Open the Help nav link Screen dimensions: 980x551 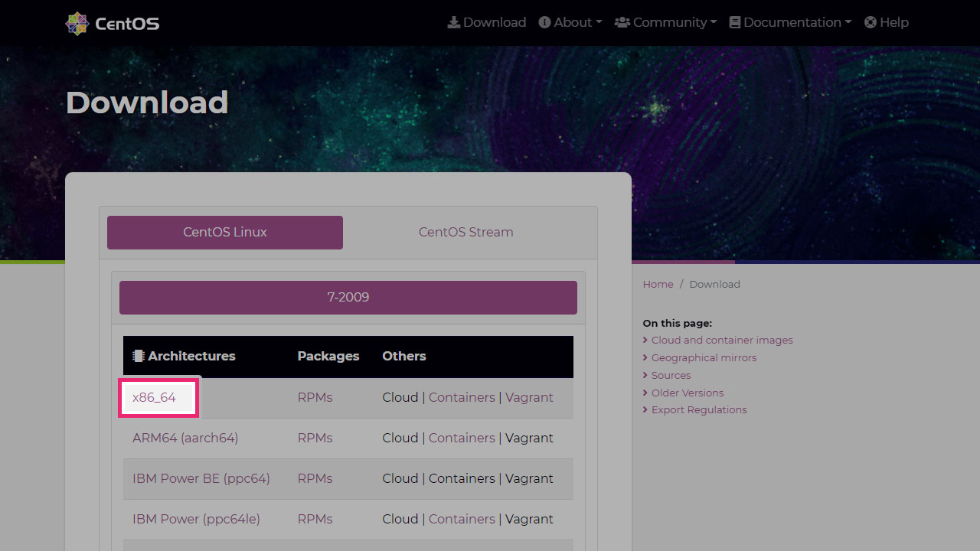(887, 22)
